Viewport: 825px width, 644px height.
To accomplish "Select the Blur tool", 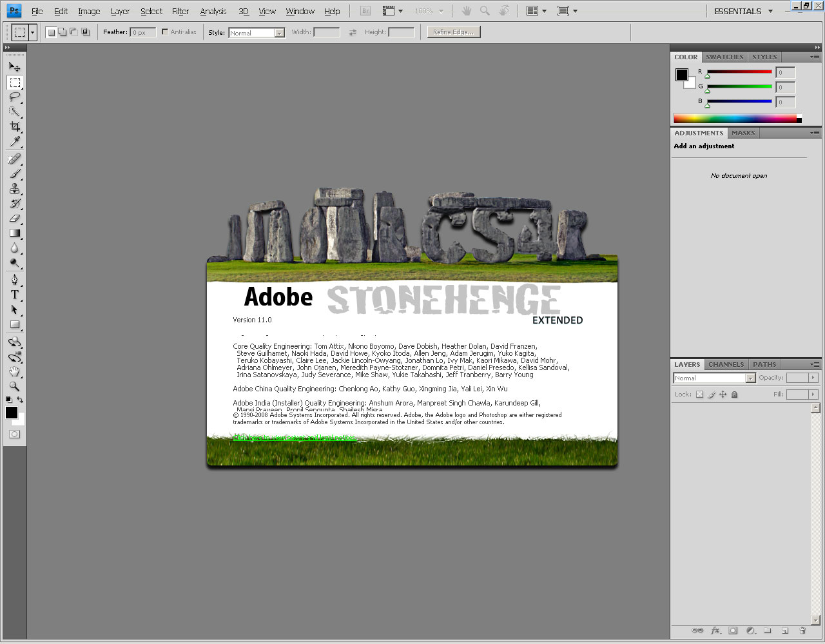I will [x=14, y=248].
